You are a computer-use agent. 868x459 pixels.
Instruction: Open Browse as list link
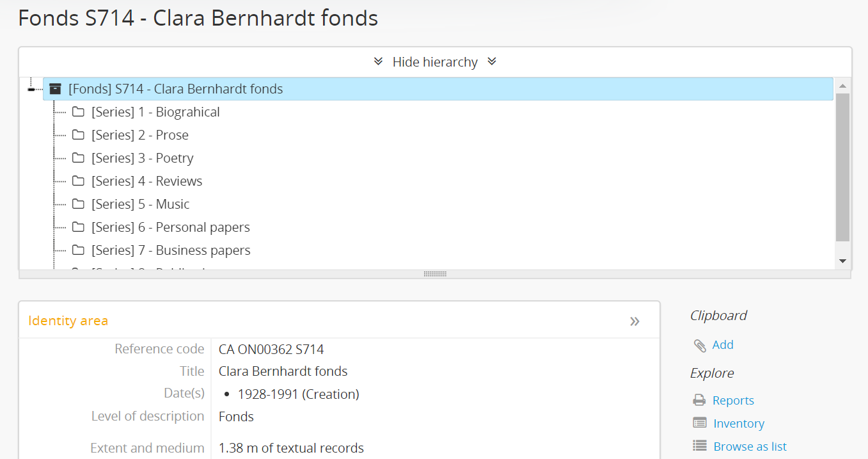click(750, 446)
